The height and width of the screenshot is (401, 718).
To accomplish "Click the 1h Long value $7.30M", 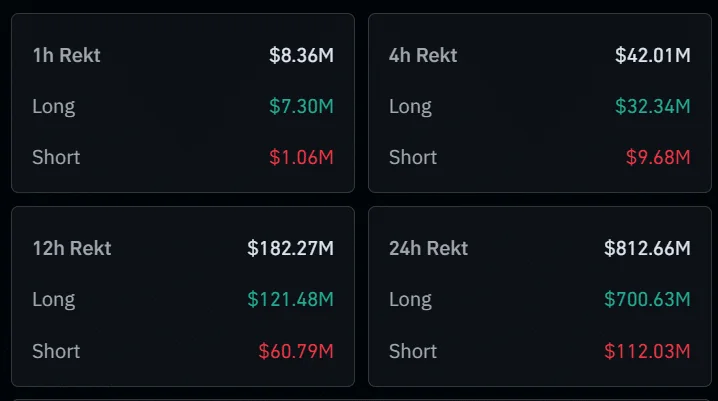I will (301, 106).
